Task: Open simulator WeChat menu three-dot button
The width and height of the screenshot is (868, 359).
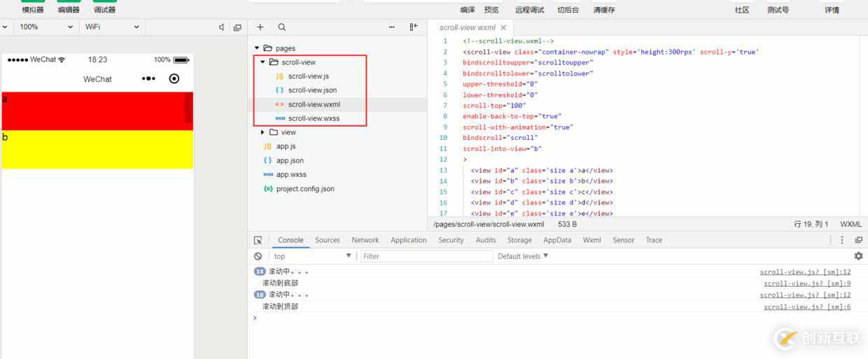Action: point(148,78)
